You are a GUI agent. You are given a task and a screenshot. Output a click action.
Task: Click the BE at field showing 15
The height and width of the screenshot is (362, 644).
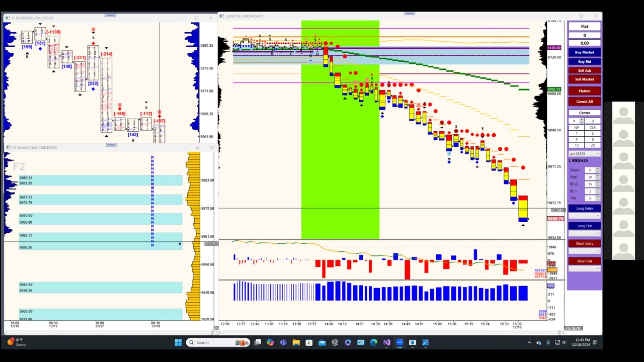point(590,184)
